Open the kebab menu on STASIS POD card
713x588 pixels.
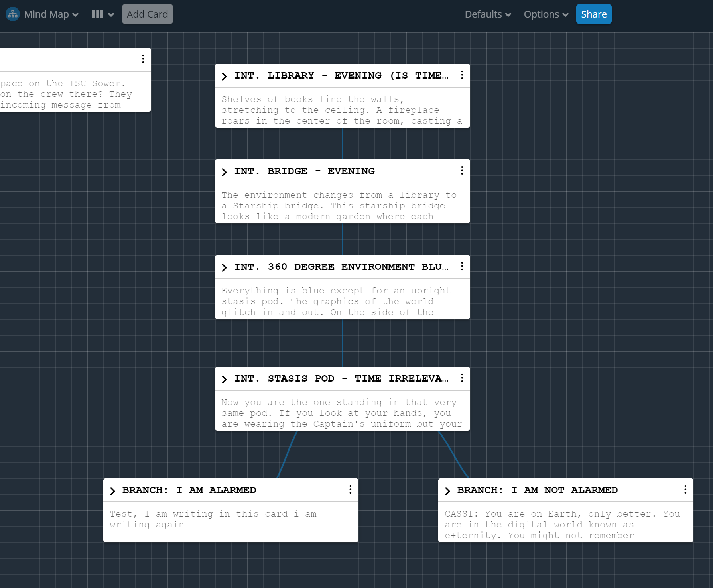[x=462, y=378]
